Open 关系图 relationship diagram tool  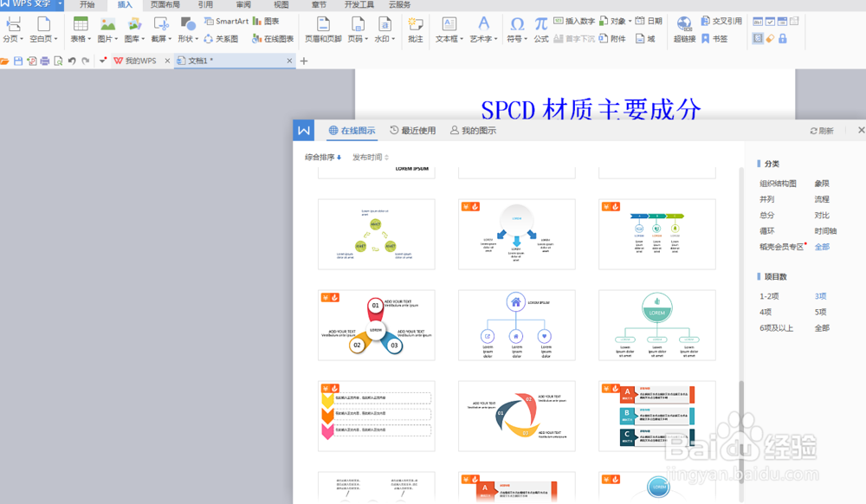(221, 39)
